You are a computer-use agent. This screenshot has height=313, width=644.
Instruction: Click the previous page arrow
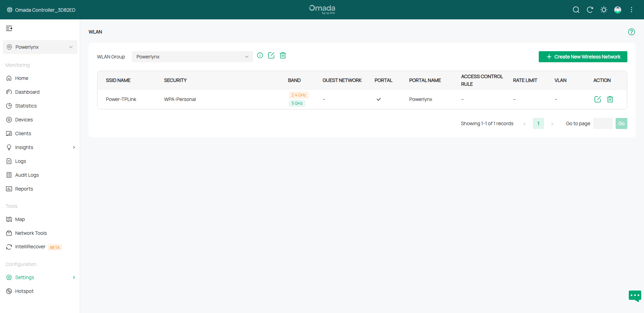pyautogui.click(x=525, y=124)
